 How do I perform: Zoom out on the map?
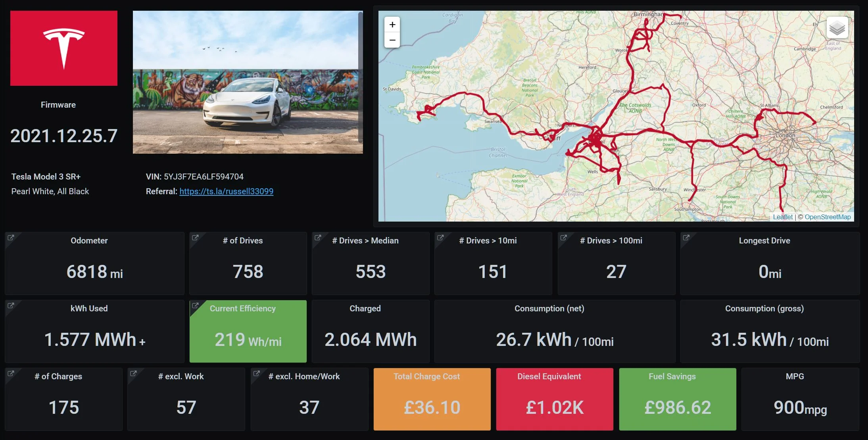click(x=392, y=40)
